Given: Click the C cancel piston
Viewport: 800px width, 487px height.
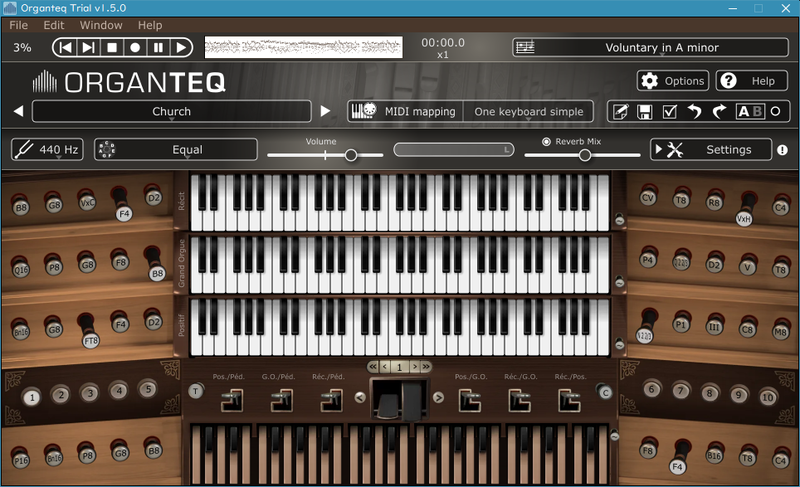Looking at the screenshot, I should (x=605, y=392).
